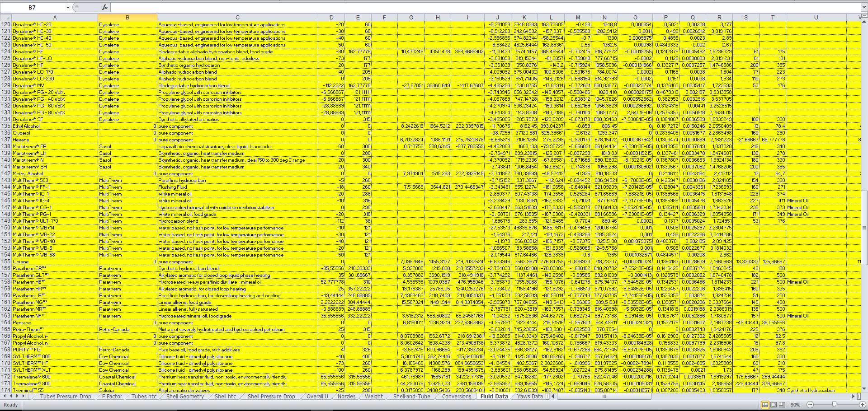Image resolution: width=868 pixels, height=411 pixels.
Task: Click the horizontal scrollbar right arrow
Action: [x=854, y=397]
